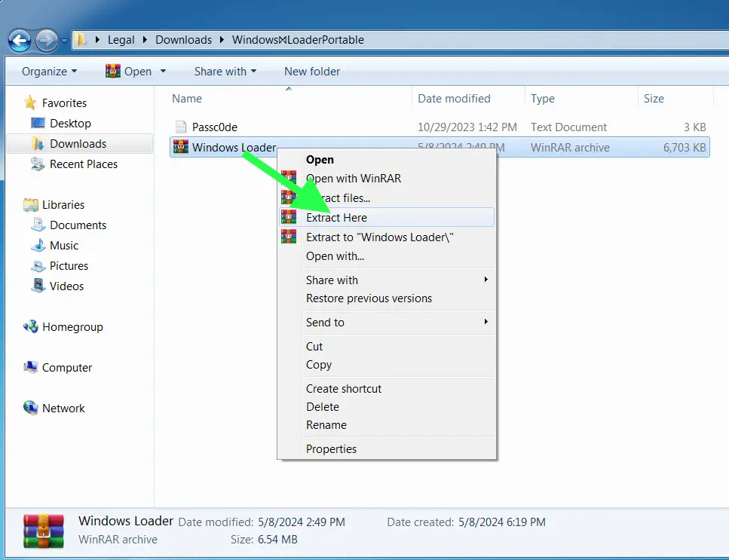Open the Open button's dropdown arrow
729x560 pixels.
coord(163,71)
